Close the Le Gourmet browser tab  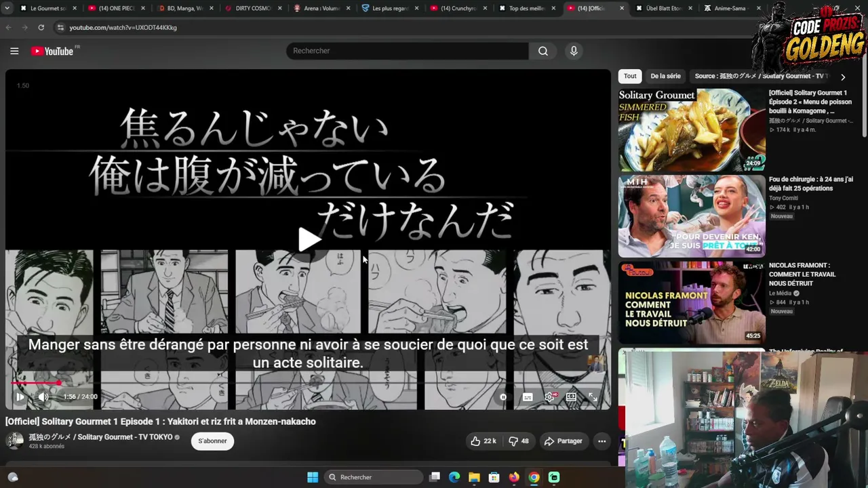point(75,9)
